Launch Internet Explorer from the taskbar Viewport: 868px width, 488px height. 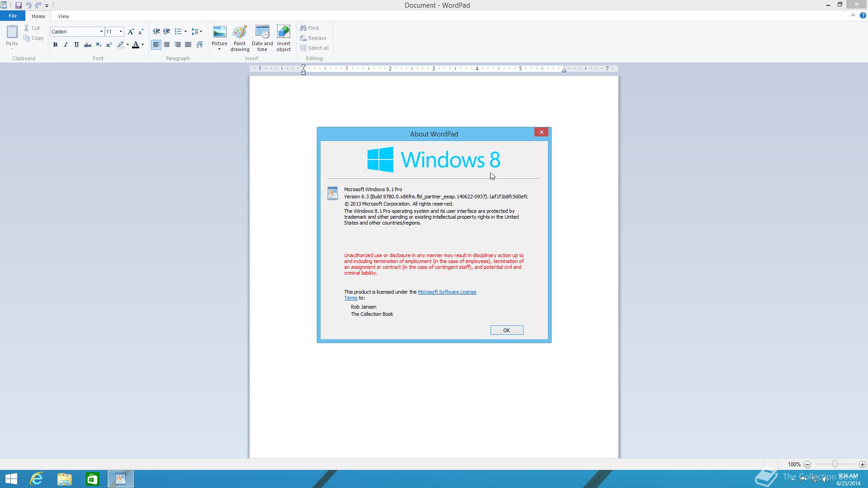coord(36,479)
